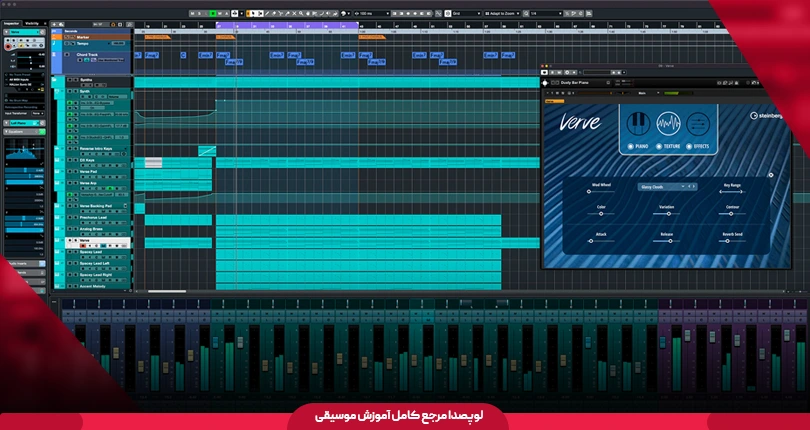The width and height of the screenshot is (810, 430).
Task: Click the Synths folder track icon
Action: [54, 80]
